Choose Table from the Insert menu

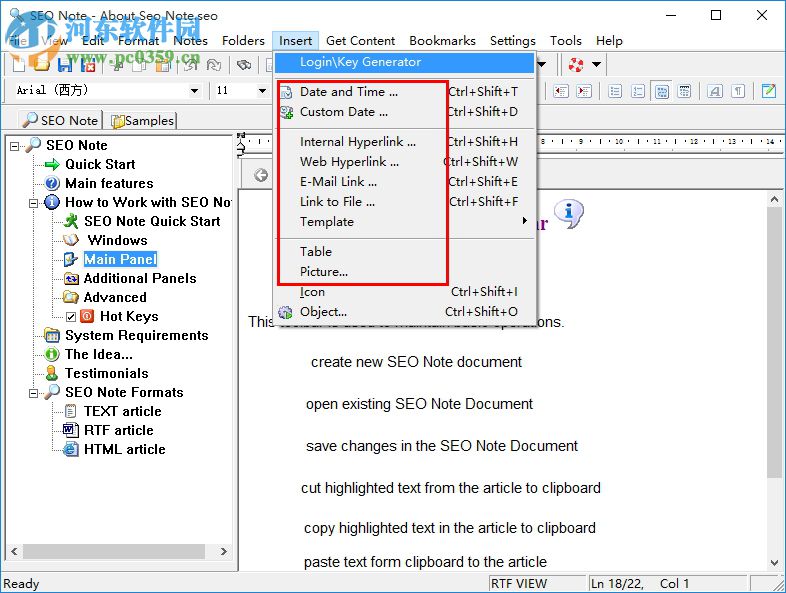pyautogui.click(x=405, y=252)
